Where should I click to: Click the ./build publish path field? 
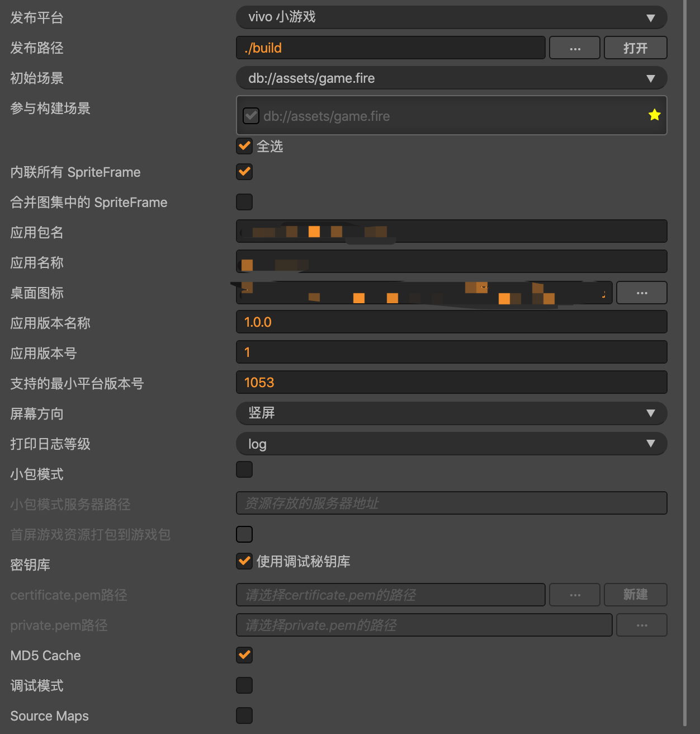point(390,48)
